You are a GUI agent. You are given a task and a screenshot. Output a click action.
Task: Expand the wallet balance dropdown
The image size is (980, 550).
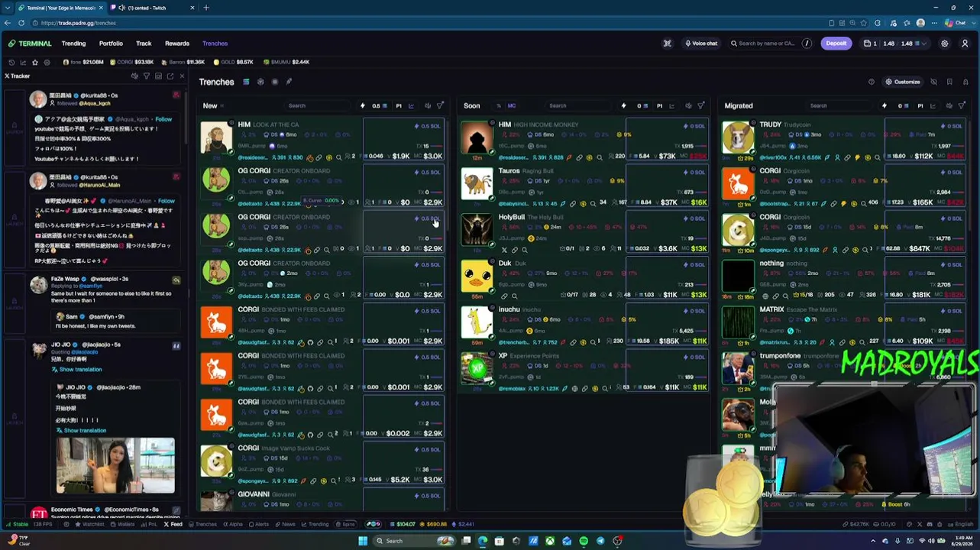[894, 44]
